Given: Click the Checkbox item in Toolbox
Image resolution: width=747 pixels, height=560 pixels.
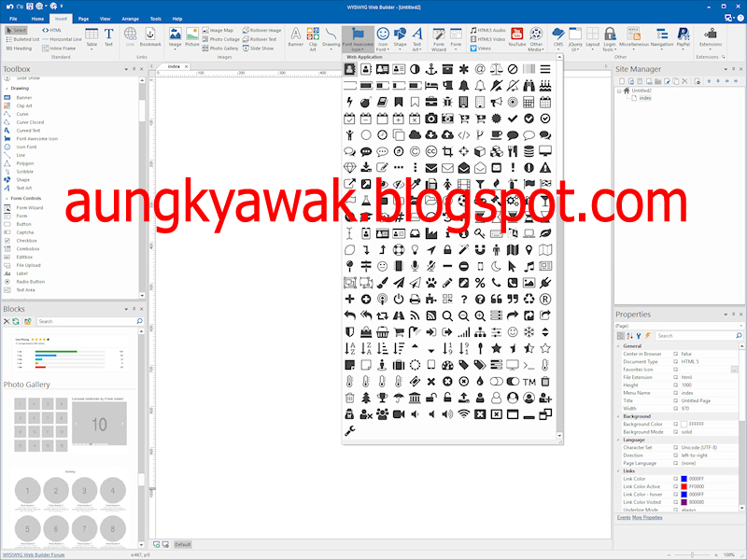Looking at the screenshot, I should pos(27,241).
